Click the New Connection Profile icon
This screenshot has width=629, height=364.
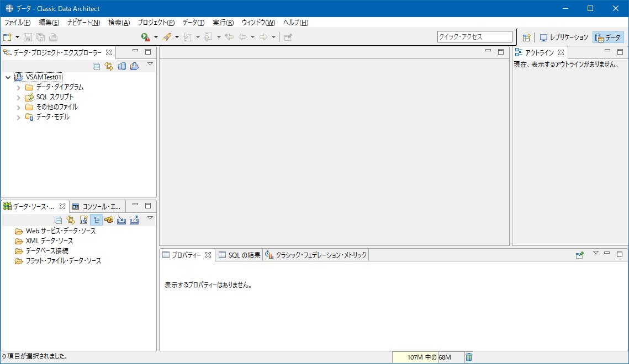[x=109, y=220]
